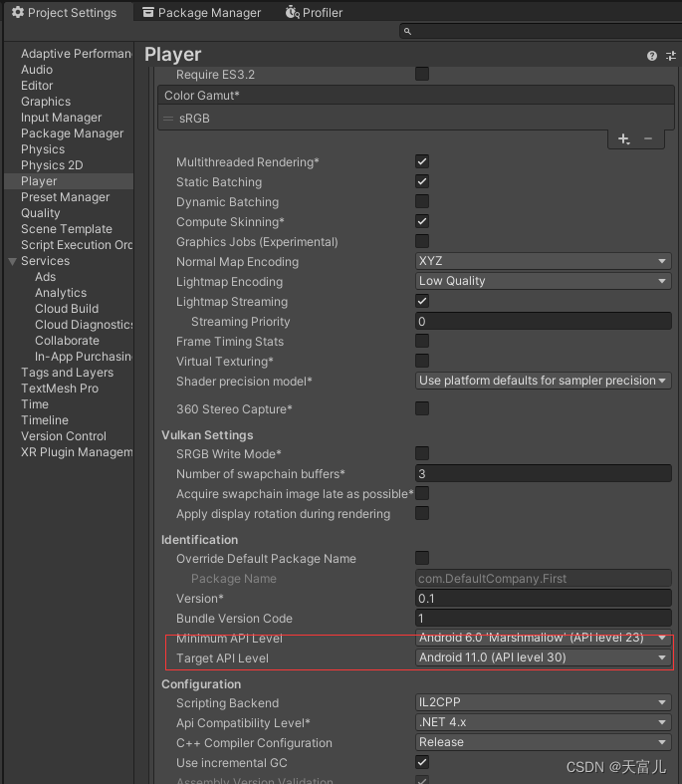
Task: Uncheck Use incremental GC
Action: [x=422, y=762]
